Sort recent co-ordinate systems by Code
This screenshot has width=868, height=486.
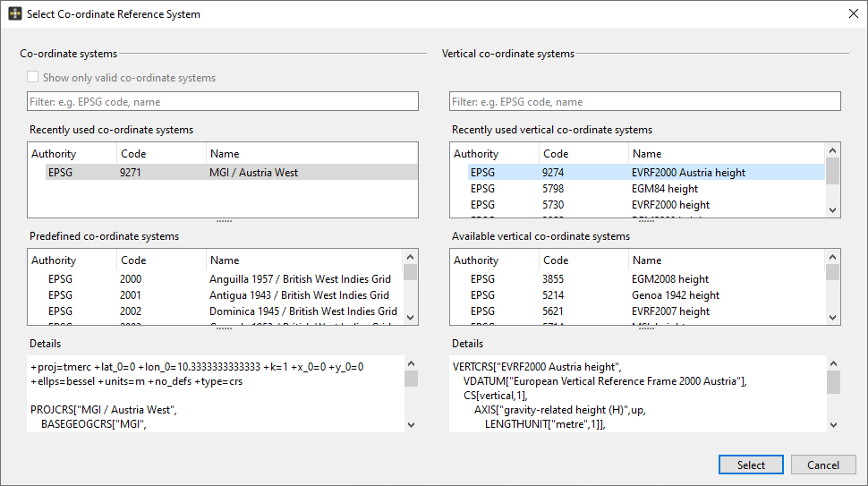[x=161, y=154]
